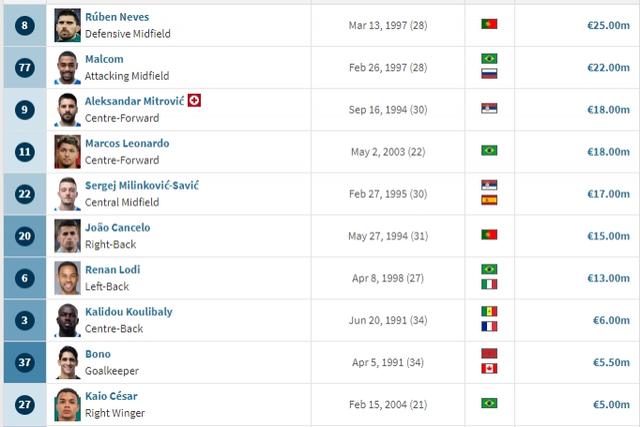Click Bono's goalkeeper portrait thumbnail

[67, 362]
